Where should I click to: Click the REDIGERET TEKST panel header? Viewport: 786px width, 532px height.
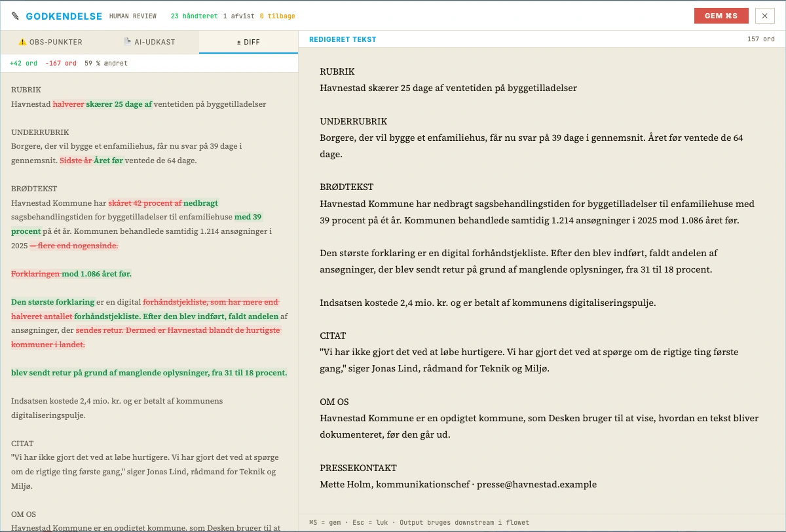click(343, 39)
